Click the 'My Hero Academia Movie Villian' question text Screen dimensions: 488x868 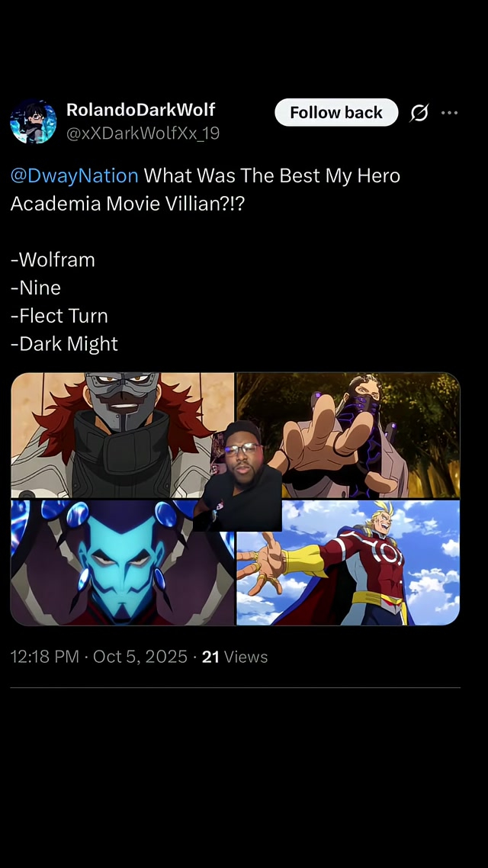(x=204, y=190)
